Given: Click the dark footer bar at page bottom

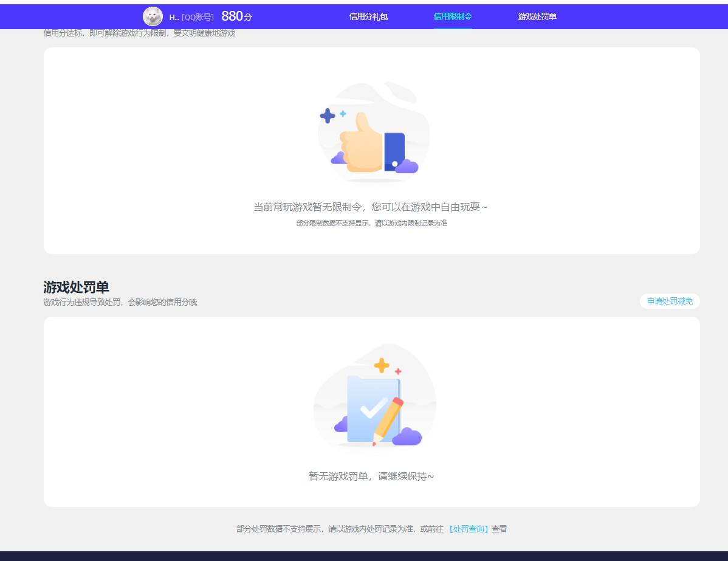Looking at the screenshot, I should [x=364, y=556].
